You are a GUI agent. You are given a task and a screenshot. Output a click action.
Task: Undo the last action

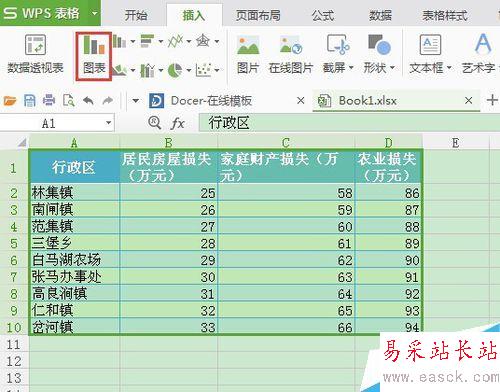pos(88,100)
